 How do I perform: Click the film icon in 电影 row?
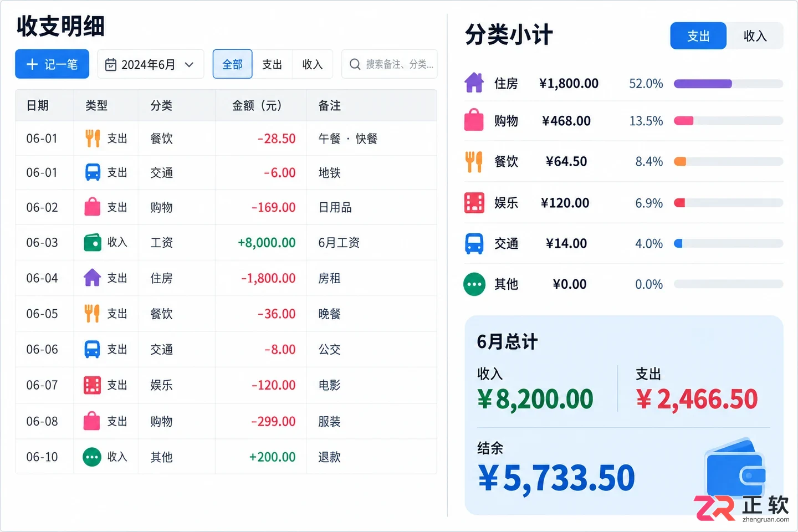(x=93, y=385)
